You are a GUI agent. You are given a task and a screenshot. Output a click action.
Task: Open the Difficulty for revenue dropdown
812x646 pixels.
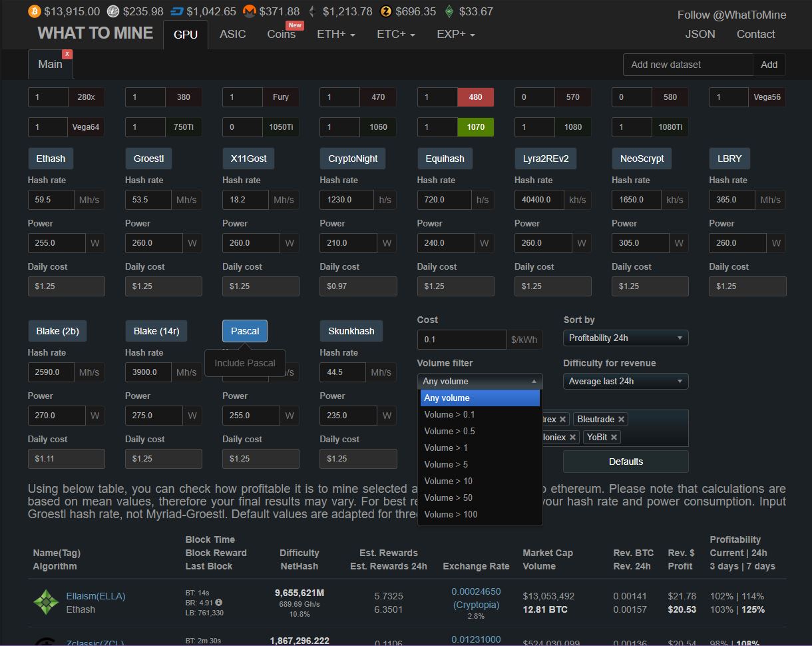(626, 381)
